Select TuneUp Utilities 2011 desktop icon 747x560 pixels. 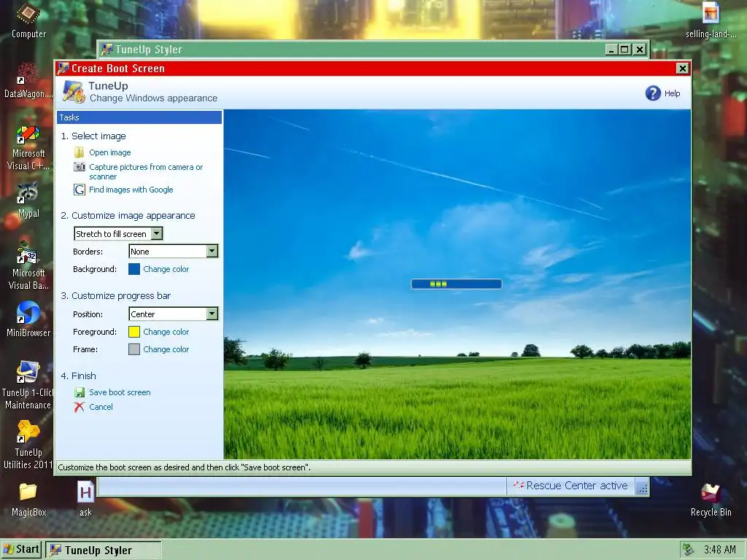coord(28,445)
